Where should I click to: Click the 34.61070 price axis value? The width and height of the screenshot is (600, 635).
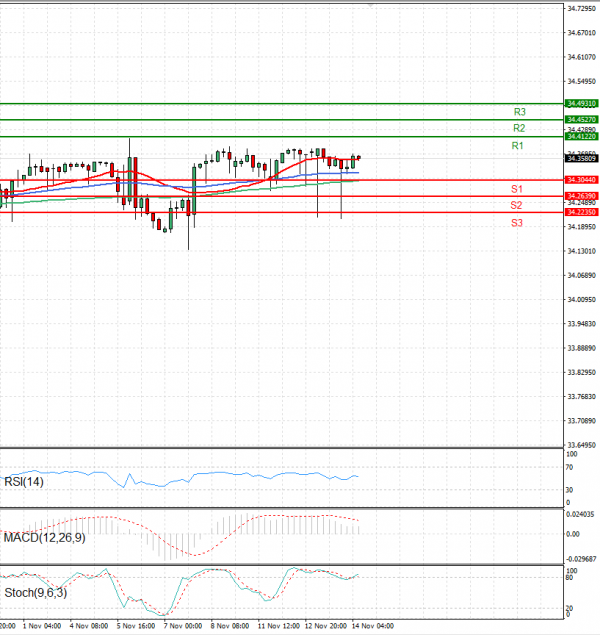[x=582, y=57]
